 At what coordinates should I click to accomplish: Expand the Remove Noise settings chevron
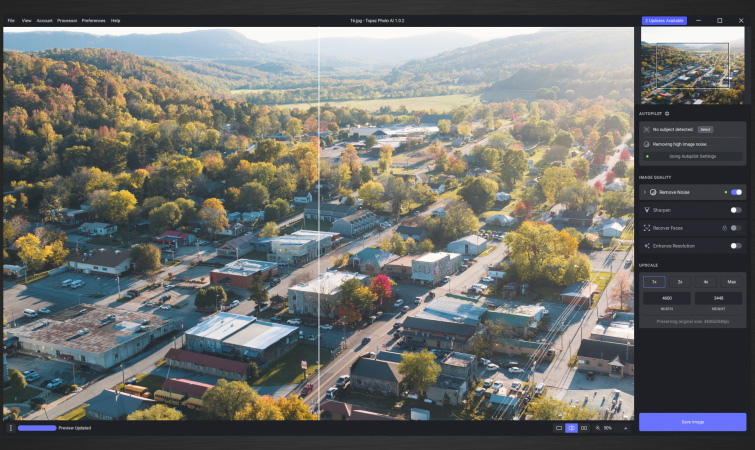pyautogui.click(x=645, y=192)
